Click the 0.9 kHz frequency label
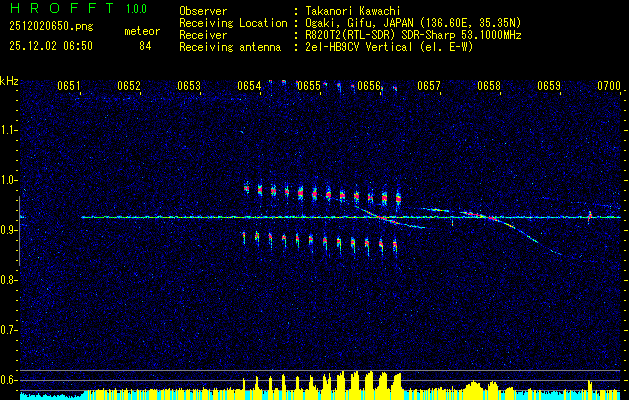 click(9, 230)
